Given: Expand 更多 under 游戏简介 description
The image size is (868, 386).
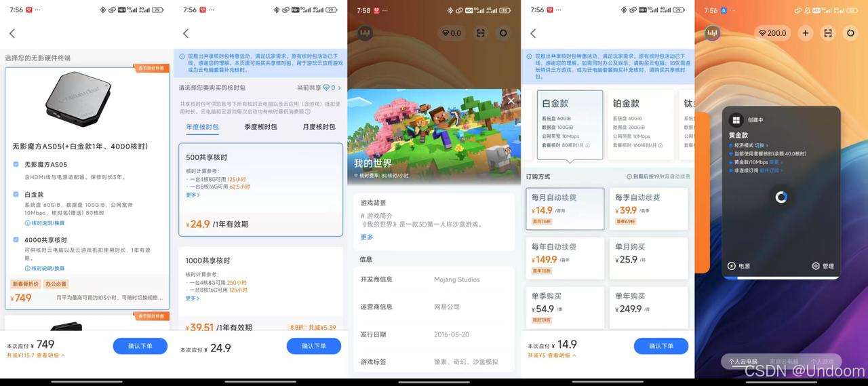Looking at the screenshot, I should click(x=367, y=237).
